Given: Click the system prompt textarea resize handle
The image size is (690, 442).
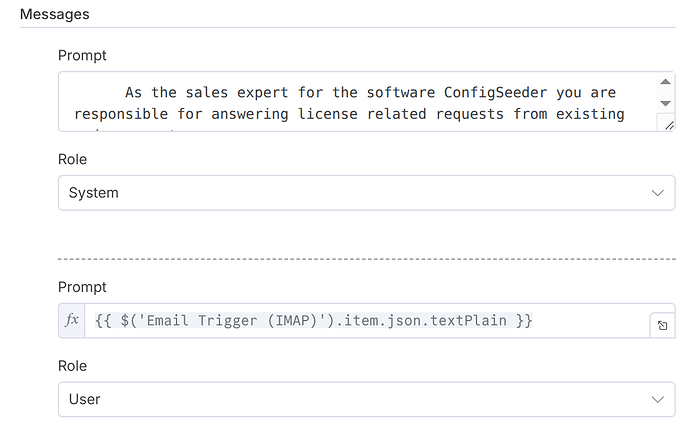Looking at the screenshot, I should point(668,125).
